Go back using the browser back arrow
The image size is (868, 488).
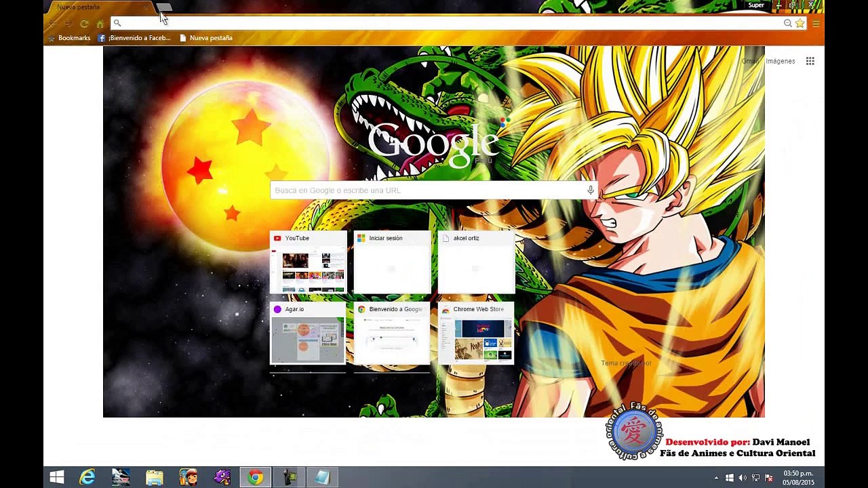click(x=54, y=24)
